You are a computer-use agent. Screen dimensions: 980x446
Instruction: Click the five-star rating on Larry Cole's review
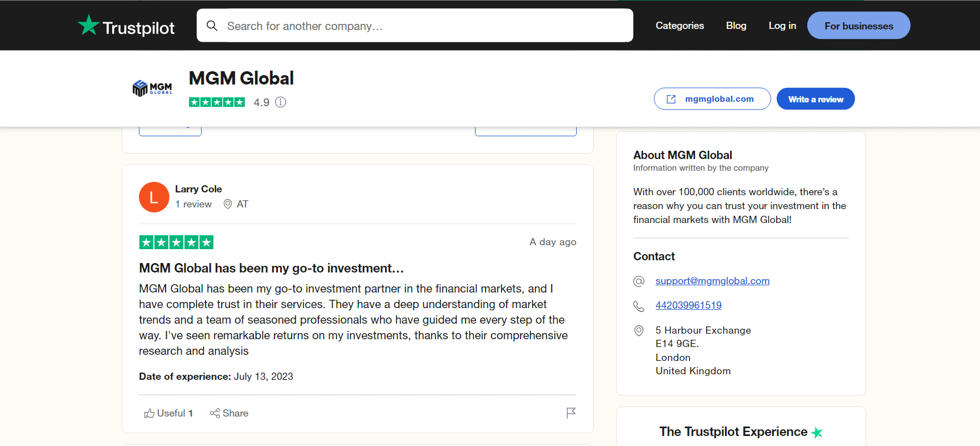176,242
